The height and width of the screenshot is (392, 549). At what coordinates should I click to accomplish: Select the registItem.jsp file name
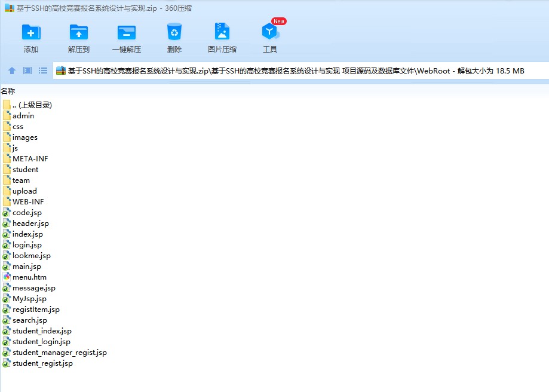36,310
